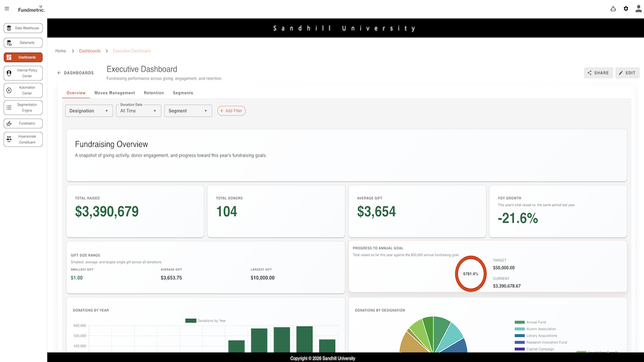
Task: Click the Total Raised $3,390,679 value
Action: [x=107, y=212]
